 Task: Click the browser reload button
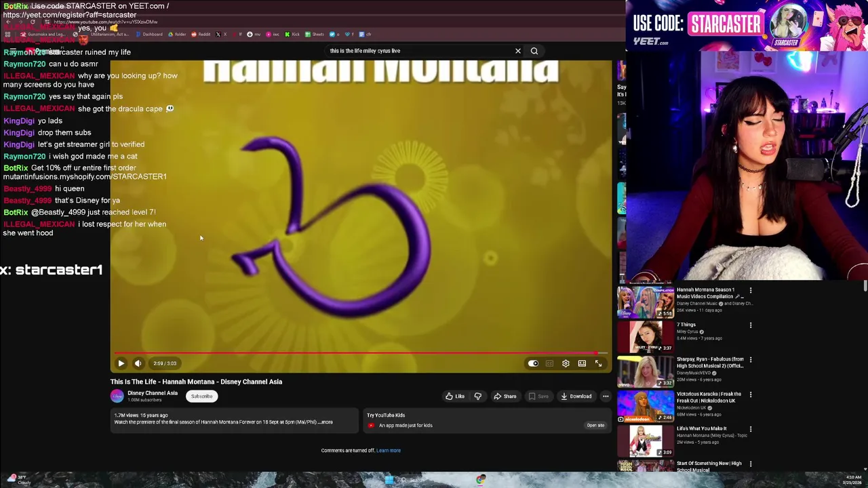33,22
